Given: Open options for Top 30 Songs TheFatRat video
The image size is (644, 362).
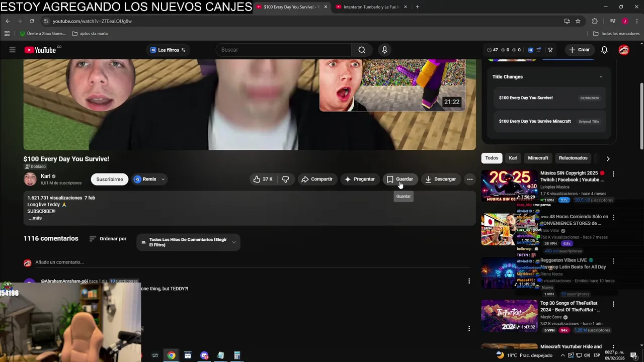Looking at the screenshot, I should click(613, 304).
